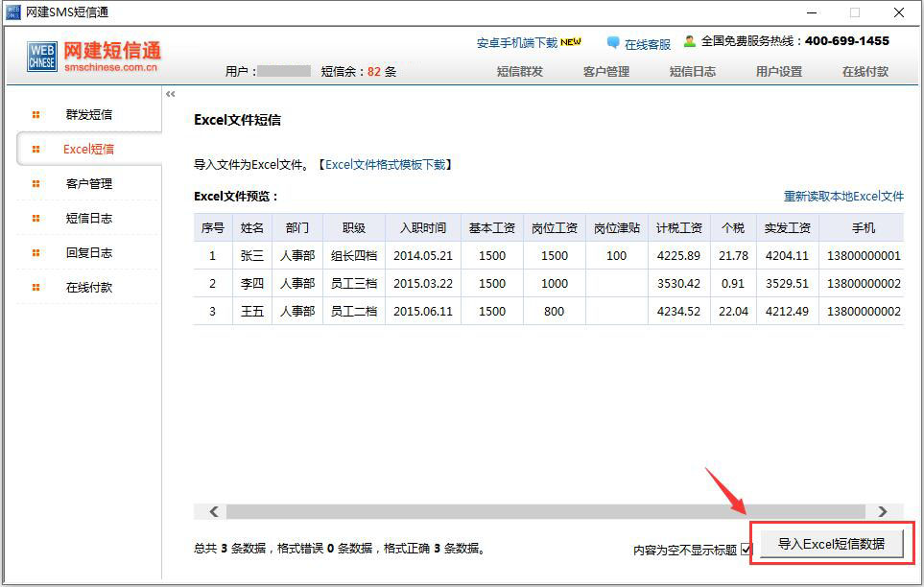The height and width of the screenshot is (587, 924).
Task: Click the orange icon beside 群发短信
Action: (x=36, y=115)
